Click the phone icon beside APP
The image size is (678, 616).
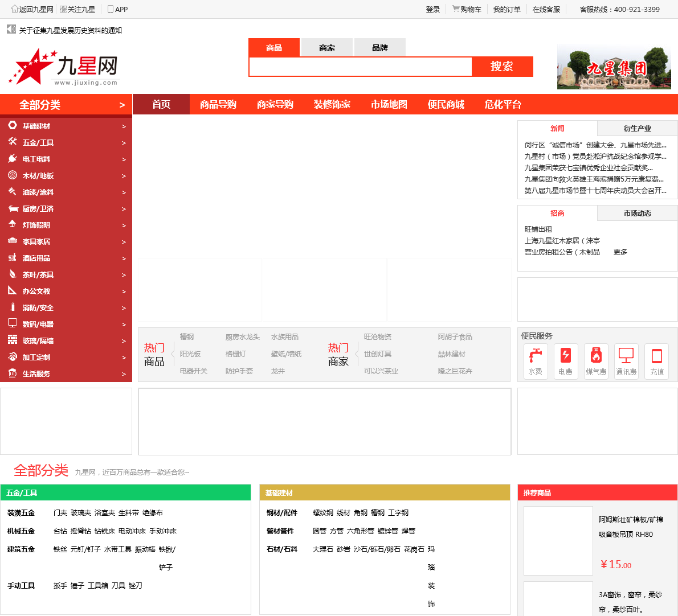[111, 9]
